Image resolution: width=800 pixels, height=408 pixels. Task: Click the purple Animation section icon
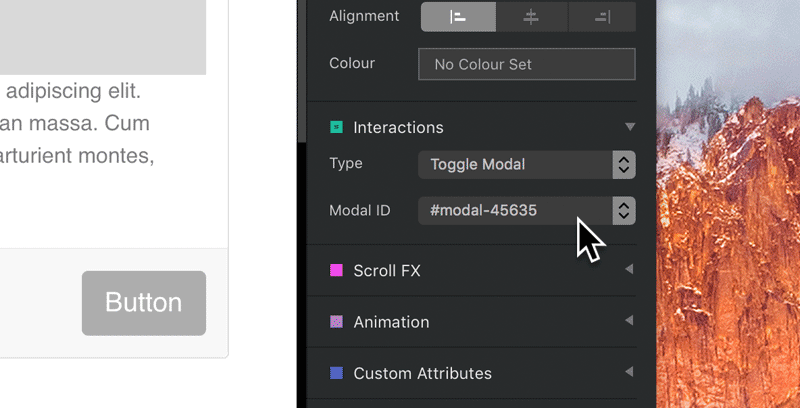[336, 321]
